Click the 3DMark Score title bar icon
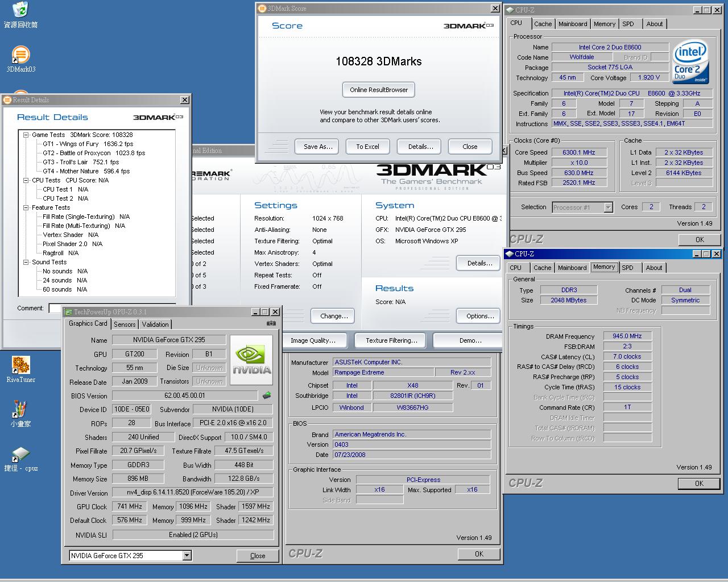Viewport: 728px width, 582px height. click(262, 9)
